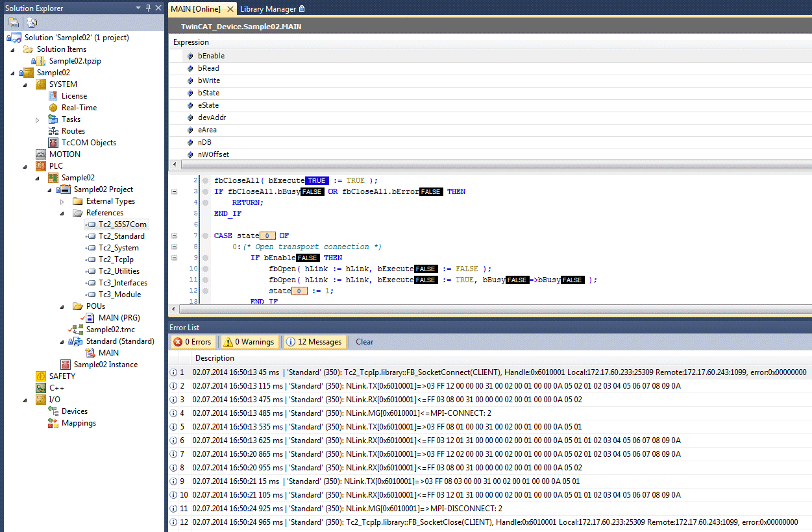Click the lock icon on Library Manager tab
The width and height of the screenshot is (812, 532).
click(302, 9)
